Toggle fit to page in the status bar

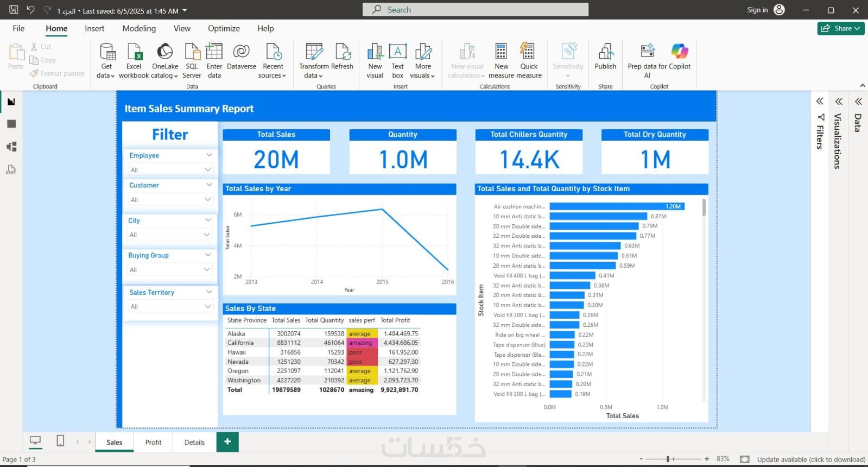[x=745, y=459]
